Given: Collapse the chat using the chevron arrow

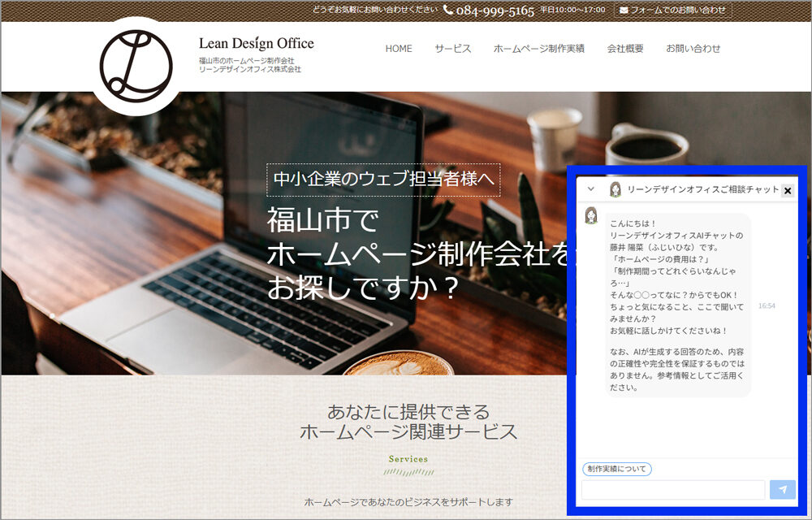Looking at the screenshot, I should tap(590, 189).
